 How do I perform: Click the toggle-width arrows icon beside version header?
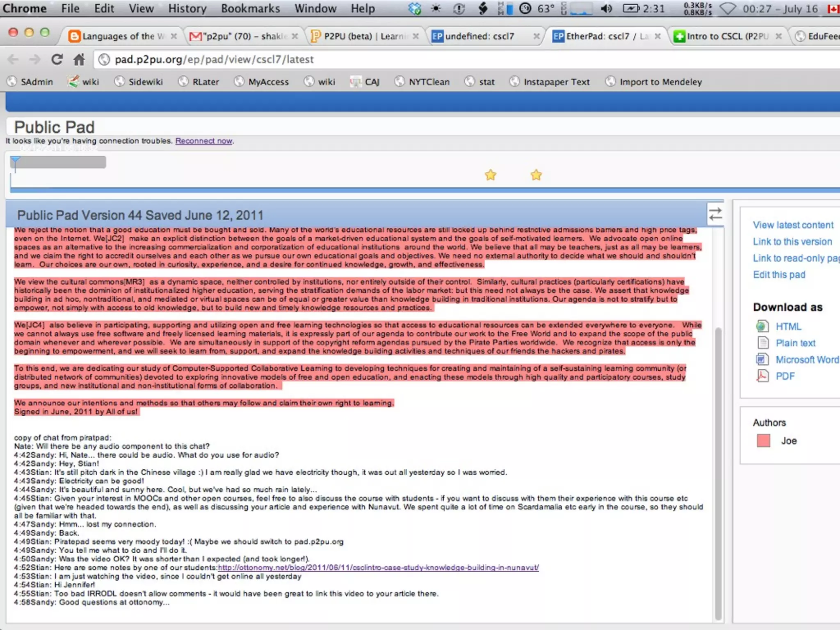(715, 214)
